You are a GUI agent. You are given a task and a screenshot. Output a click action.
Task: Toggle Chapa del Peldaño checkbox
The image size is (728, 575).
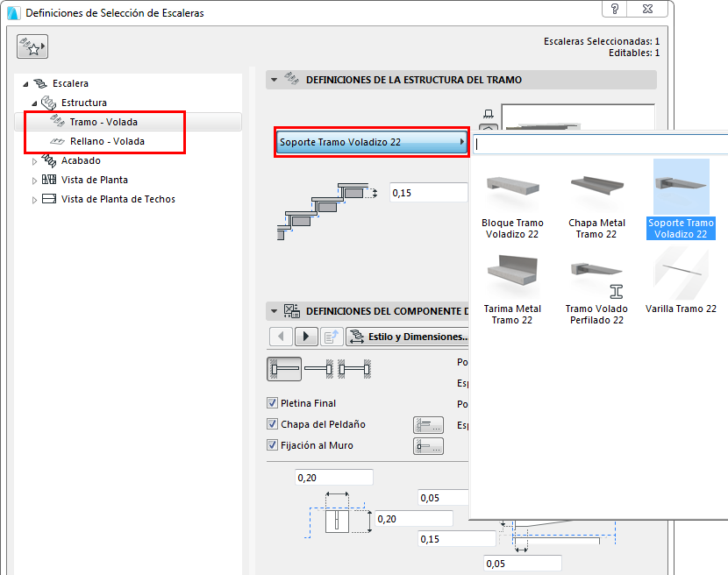(273, 423)
